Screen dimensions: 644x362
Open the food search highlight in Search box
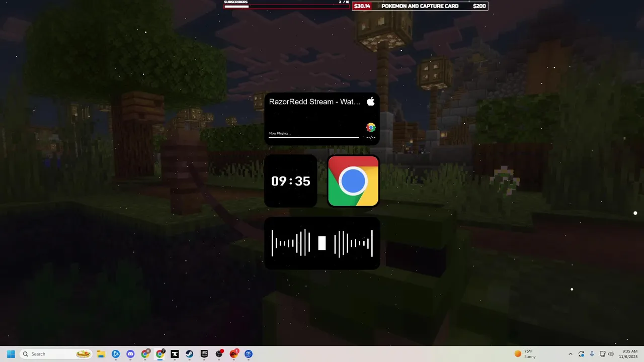pyautogui.click(x=84, y=354)
